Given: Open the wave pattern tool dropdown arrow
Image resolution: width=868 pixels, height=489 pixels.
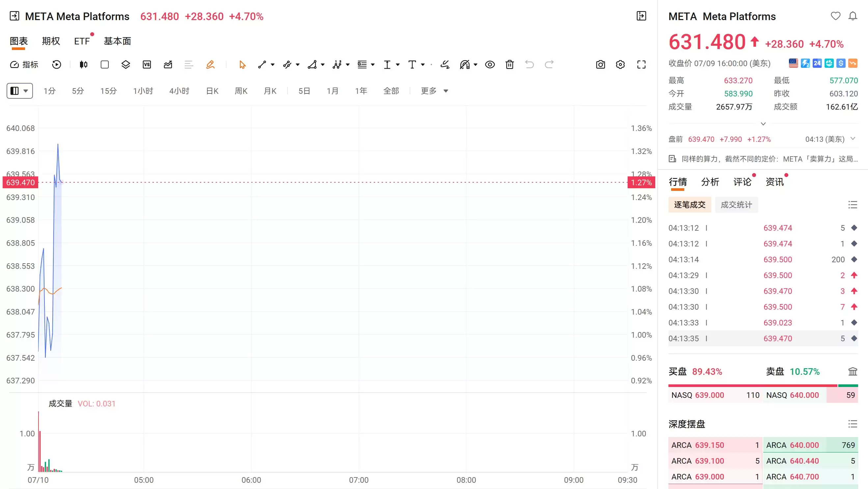Looking at the screenshot, I should 348,64.
